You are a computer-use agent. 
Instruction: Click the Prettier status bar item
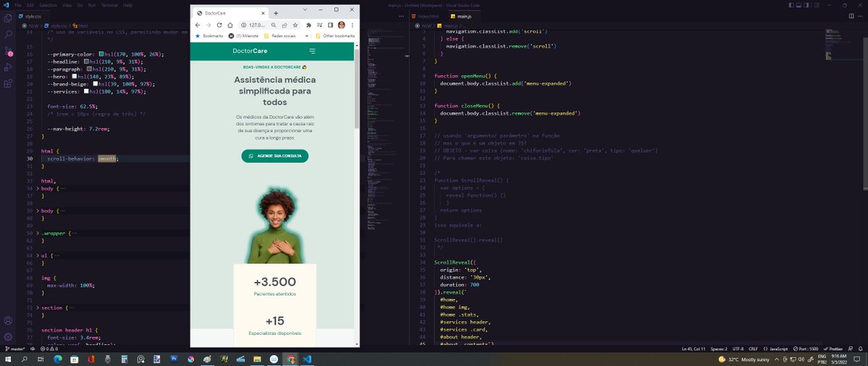(x=833, y=349)
